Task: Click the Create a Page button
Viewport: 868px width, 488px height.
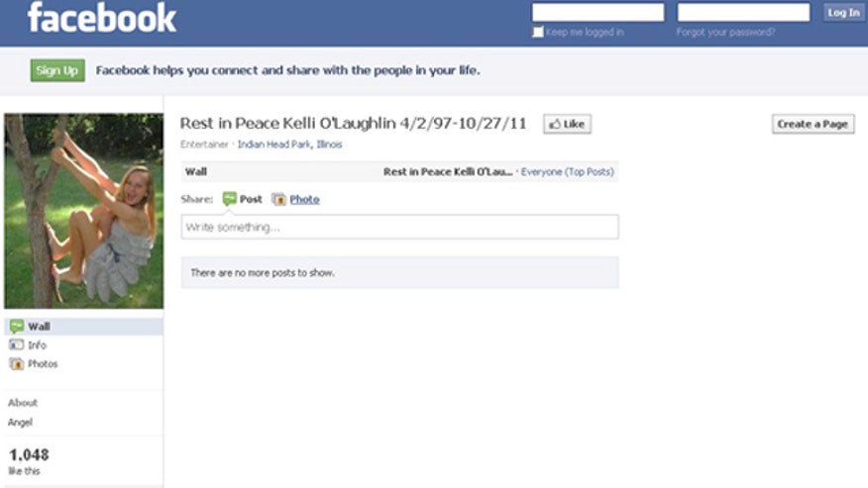Action: click(813, 124)
